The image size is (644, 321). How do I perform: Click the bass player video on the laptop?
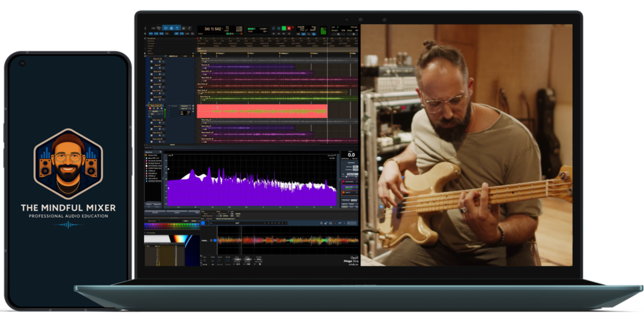466,145
